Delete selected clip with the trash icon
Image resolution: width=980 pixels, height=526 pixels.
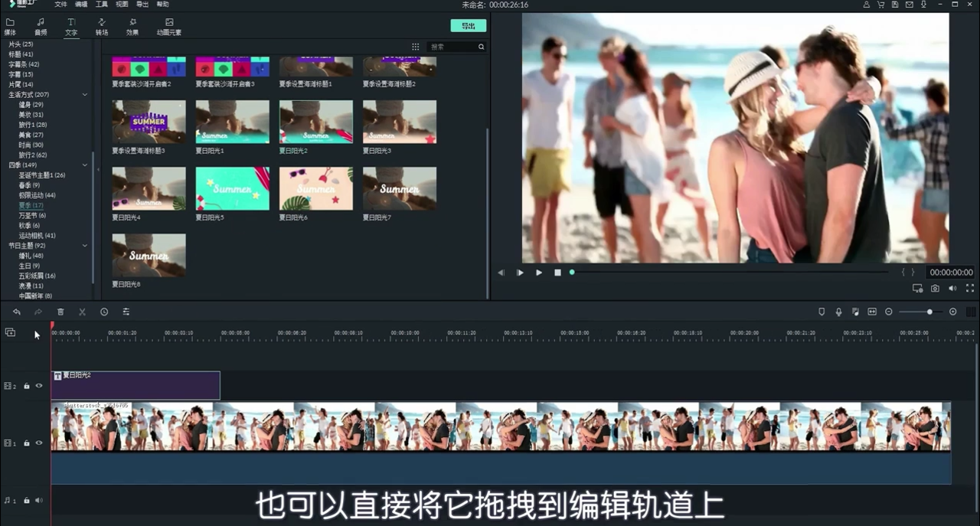pyautogui.click(x=60, y=312)
